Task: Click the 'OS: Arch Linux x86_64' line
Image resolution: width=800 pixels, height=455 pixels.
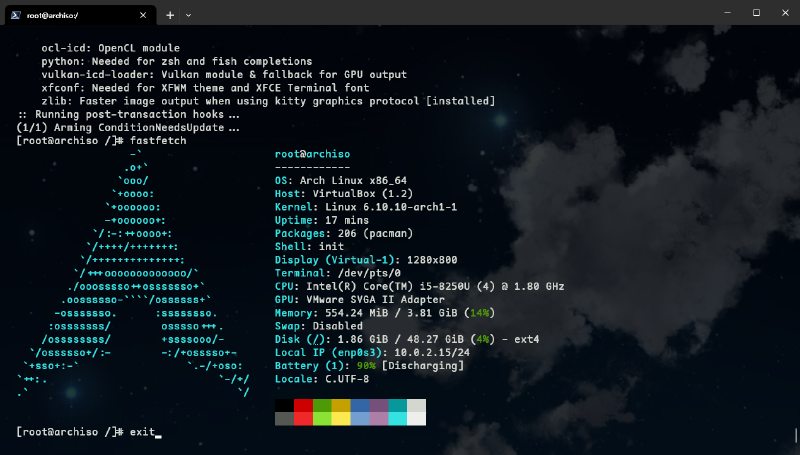Action: (341, 181)
